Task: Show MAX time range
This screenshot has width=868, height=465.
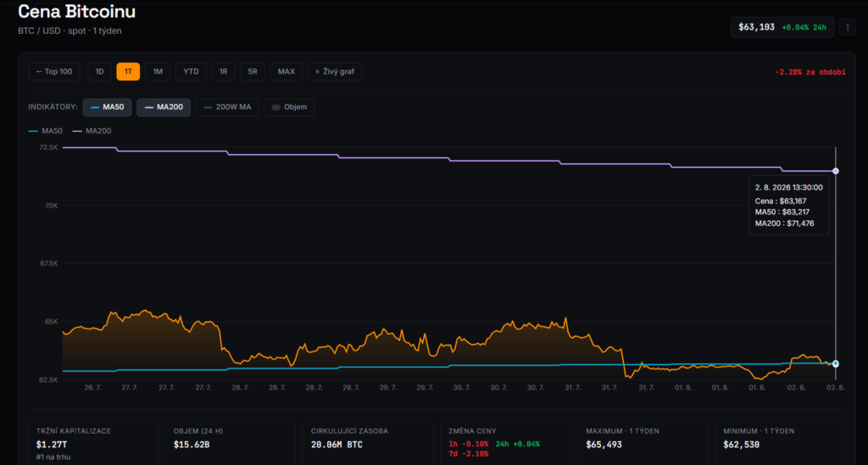Action: 287,71
